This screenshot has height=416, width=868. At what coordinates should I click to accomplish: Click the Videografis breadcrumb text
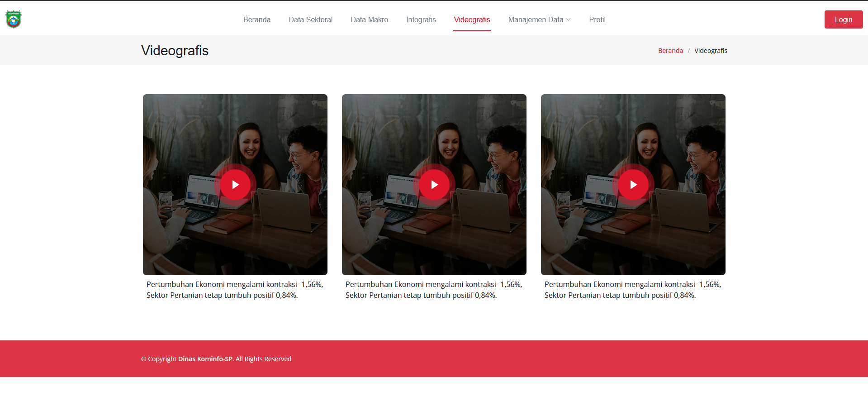tap(711, 51)
